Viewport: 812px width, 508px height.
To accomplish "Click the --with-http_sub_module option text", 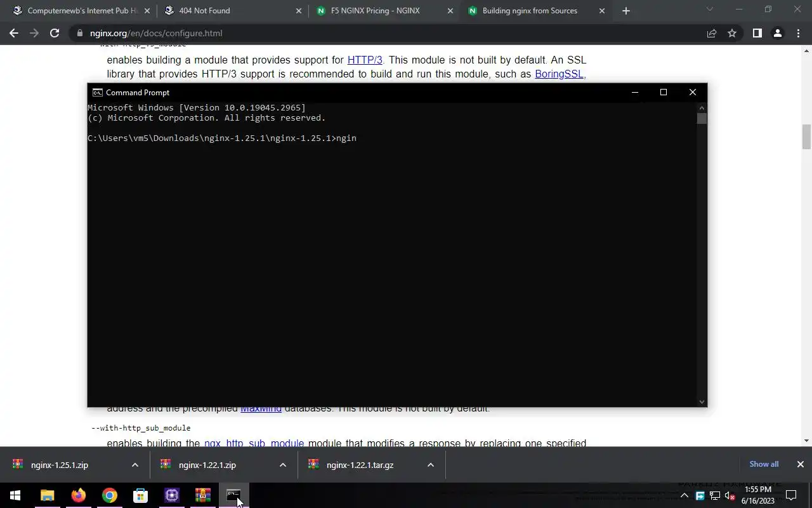I will pos(141,428).
